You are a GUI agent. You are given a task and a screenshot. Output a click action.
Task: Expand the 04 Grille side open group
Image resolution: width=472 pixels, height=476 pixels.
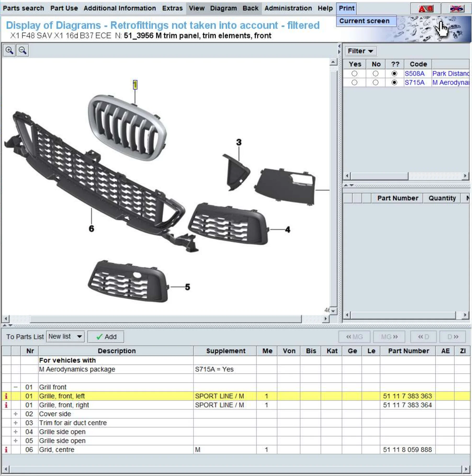click(16, 432)
